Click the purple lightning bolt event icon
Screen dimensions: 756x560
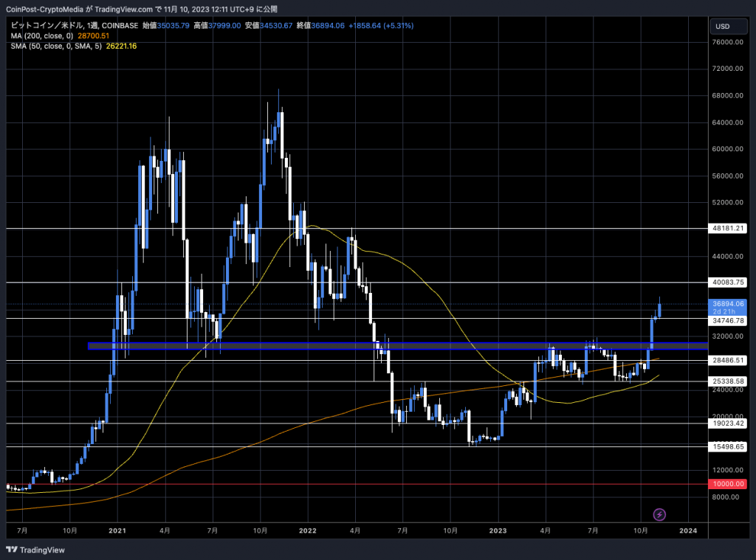click(660, 514)
